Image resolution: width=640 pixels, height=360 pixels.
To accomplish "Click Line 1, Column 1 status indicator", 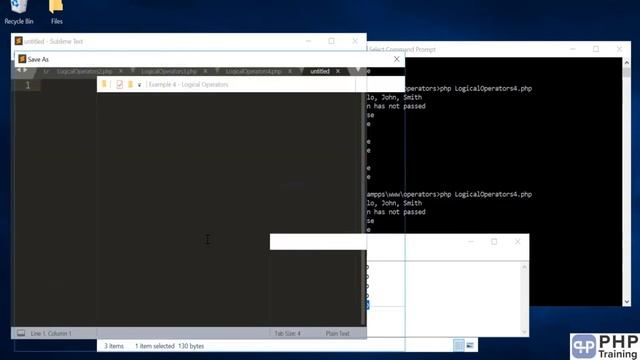I will pos(51,333).
